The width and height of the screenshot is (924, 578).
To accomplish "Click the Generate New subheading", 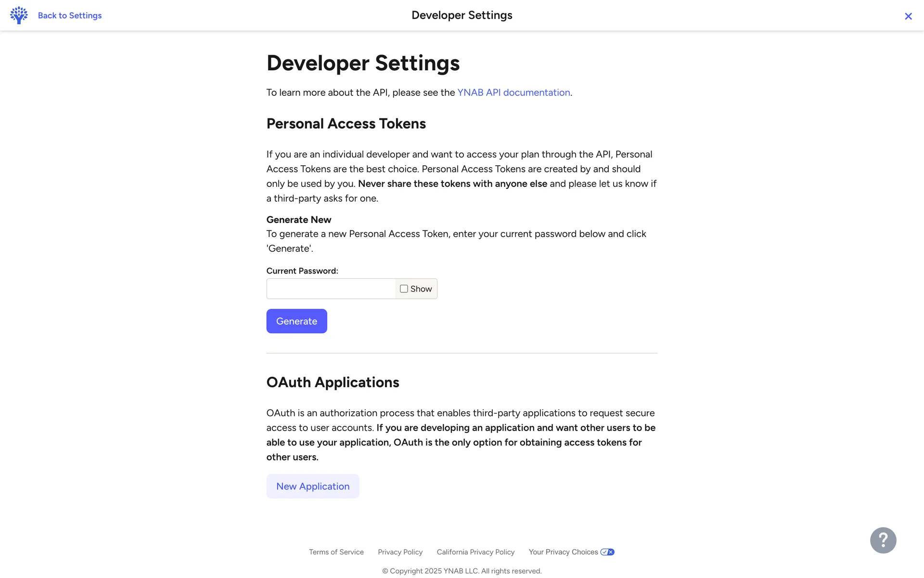I will [299, 220].
